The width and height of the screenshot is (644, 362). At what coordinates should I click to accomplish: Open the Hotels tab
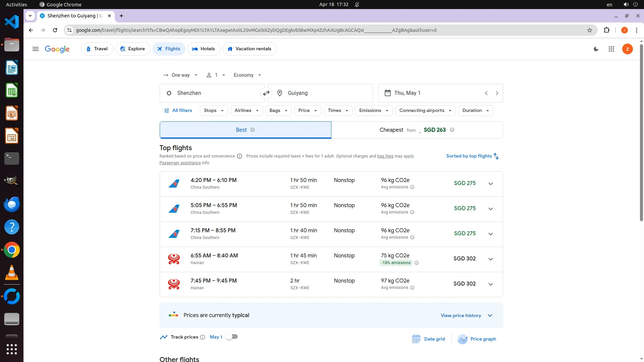[204, 49]
